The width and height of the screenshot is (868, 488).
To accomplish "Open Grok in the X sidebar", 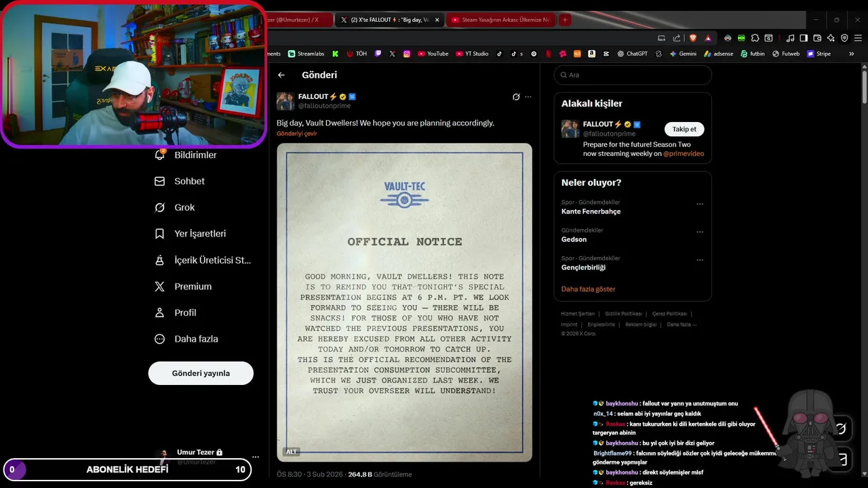I will click(x=175, y=207).
